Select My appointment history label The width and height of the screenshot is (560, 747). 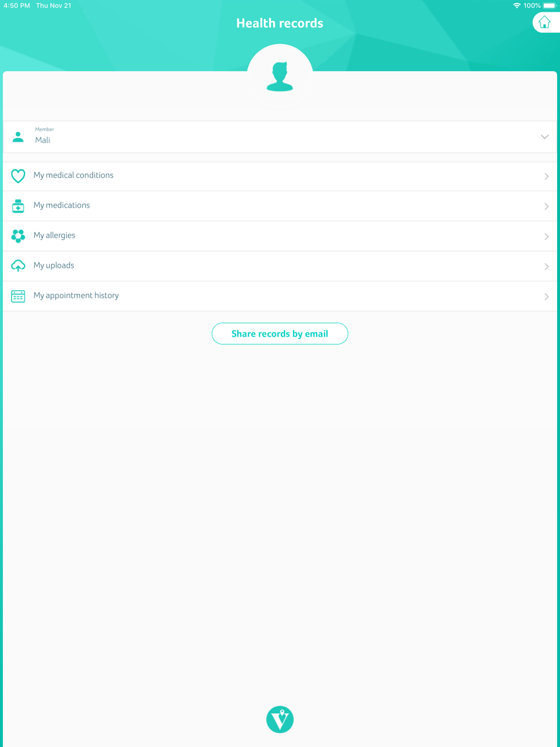click(76, 296)
